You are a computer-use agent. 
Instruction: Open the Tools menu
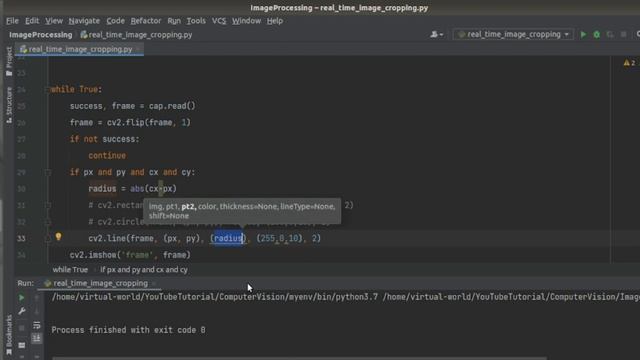coord(196,21)
